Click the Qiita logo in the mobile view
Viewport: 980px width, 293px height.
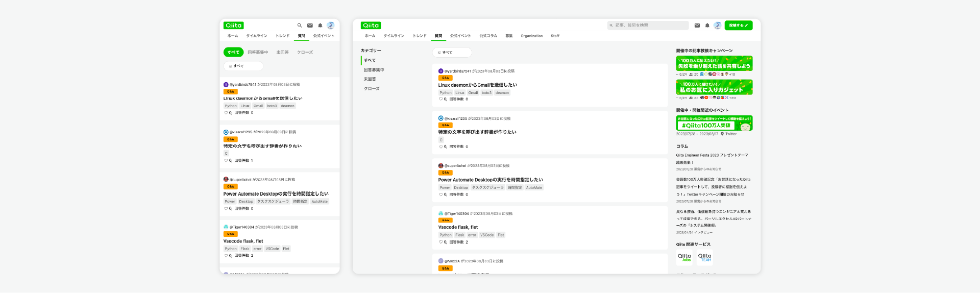click(234, 26)
